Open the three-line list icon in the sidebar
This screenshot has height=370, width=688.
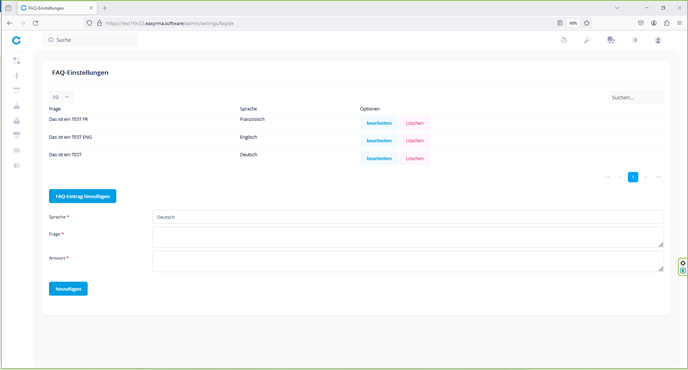click(17, 90)
